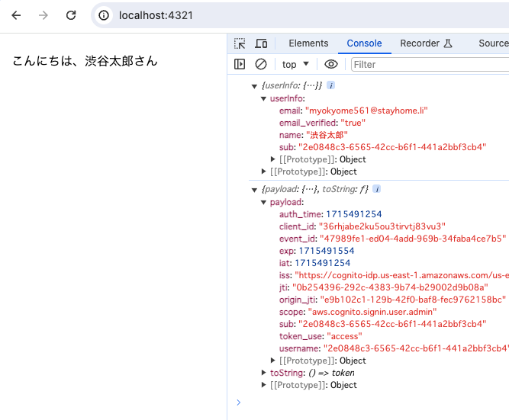
Task: Click the scope value aws.cognito.signin.user.admin
Action: coord(372,312)
